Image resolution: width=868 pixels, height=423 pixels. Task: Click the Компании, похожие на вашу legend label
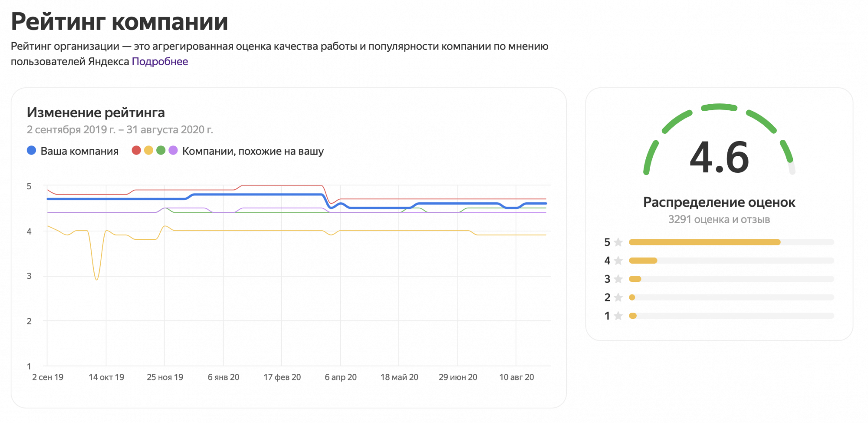[x=253, y=151]
